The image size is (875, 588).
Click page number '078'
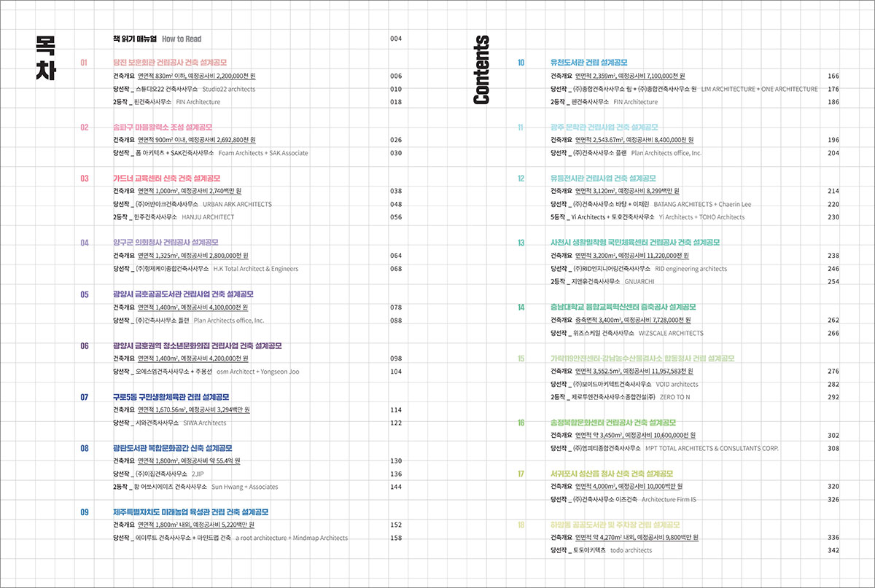[396, 307]
